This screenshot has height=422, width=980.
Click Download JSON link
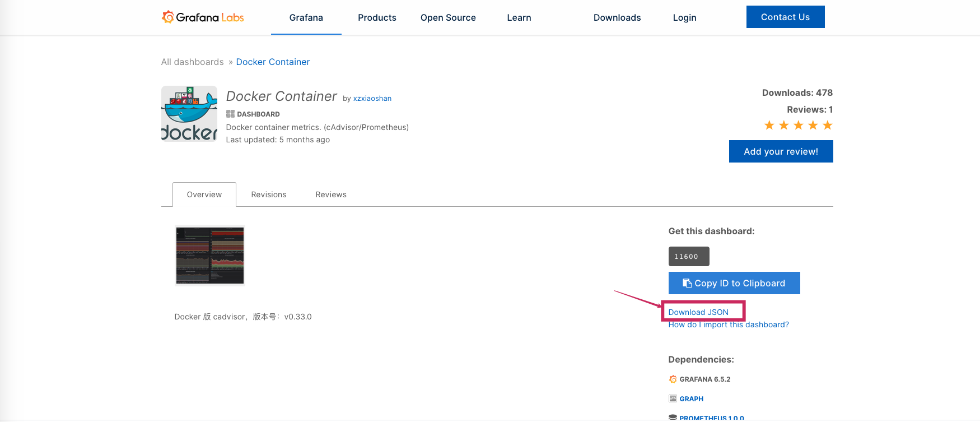click(698, 312)
